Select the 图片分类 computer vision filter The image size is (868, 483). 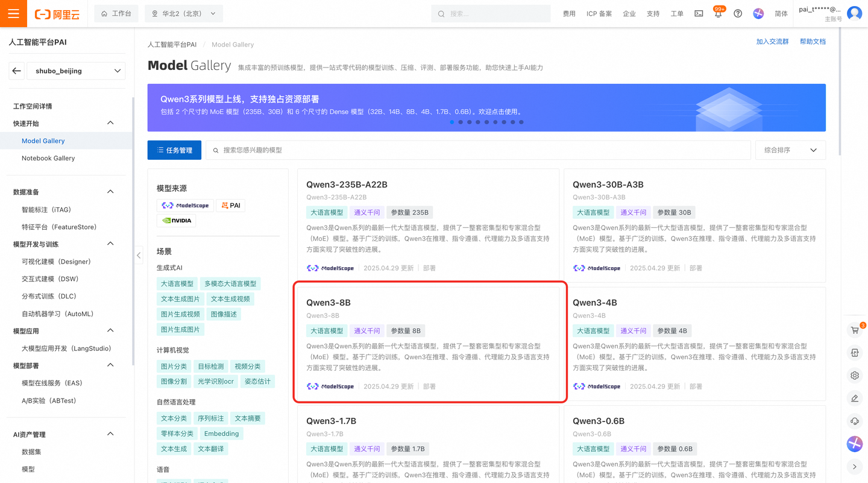[x=173, y=366]
